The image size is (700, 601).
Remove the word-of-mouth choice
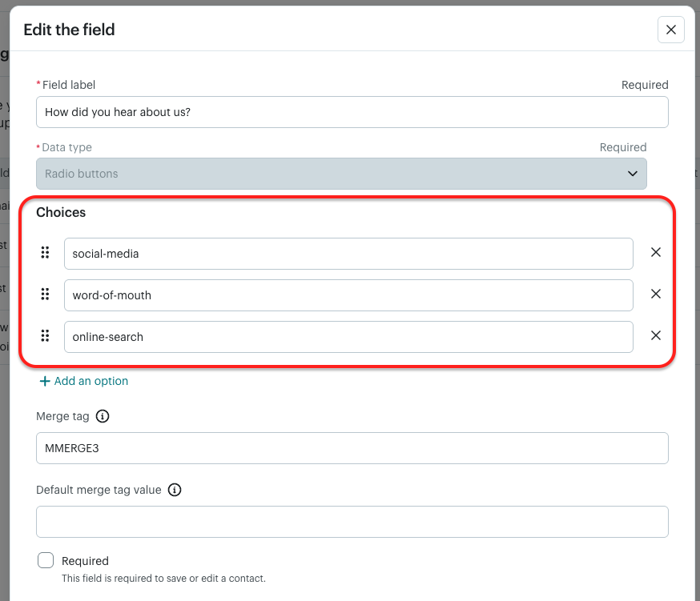[655, 294]
